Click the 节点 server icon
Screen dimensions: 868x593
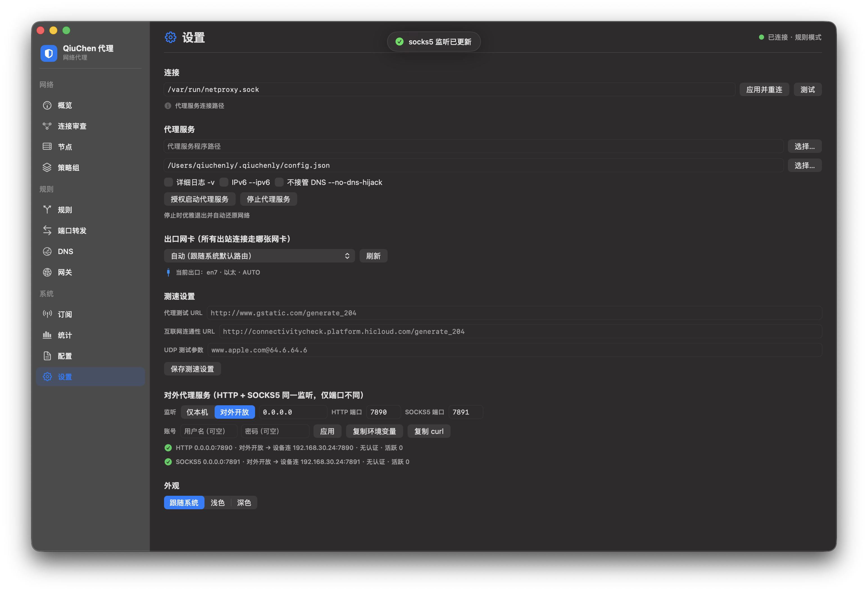(x=47, y=147)
